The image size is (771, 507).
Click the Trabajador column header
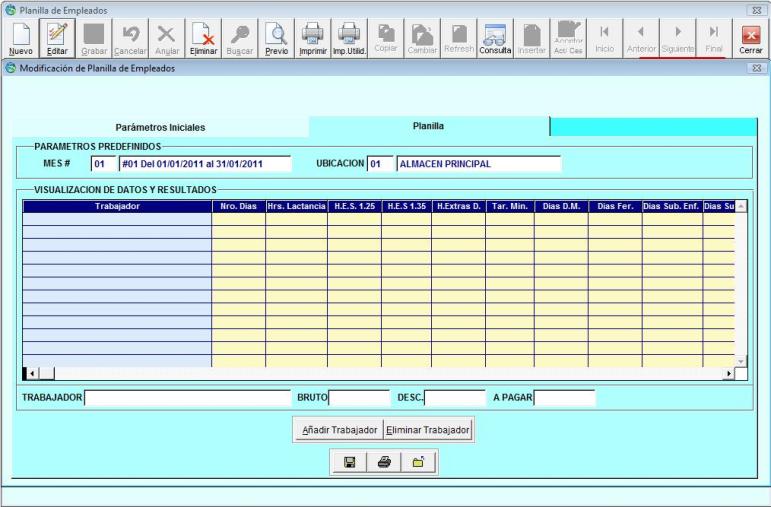pos(117,206)
